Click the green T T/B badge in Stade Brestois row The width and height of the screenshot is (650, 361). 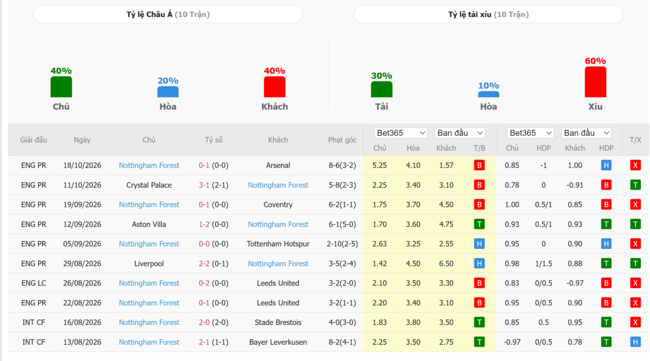coord(479,322)
